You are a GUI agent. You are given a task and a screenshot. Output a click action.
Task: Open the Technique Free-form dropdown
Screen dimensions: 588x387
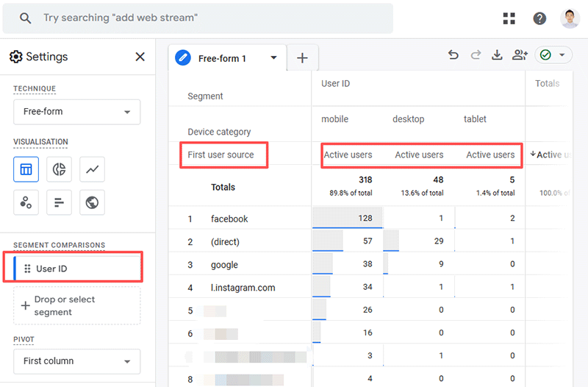(x=77, y=112)
